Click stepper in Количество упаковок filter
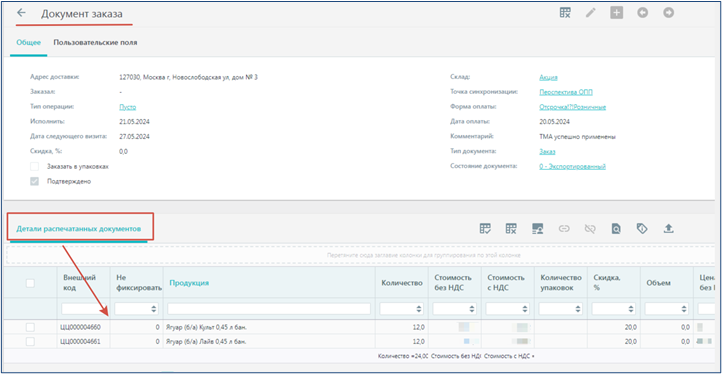Screen dimensions: 722x374 (x=578, y=309)
